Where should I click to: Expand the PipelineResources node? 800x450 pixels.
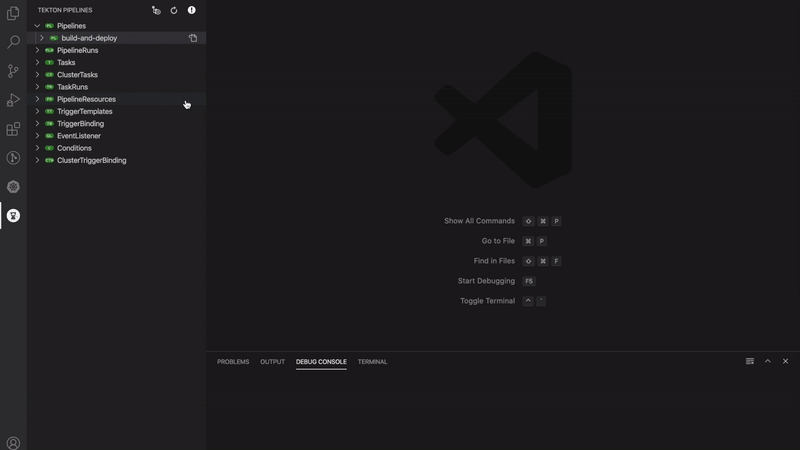pos(37,99)
